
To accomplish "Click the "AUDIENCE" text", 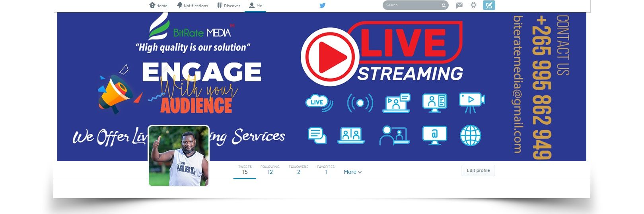I will coord(196,105).
